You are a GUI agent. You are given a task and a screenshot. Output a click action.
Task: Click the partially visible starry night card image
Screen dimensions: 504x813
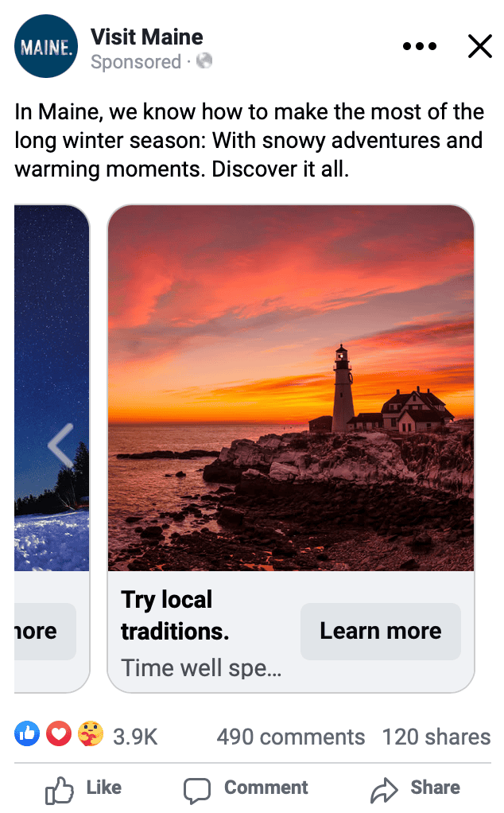(x=52, y=388)
